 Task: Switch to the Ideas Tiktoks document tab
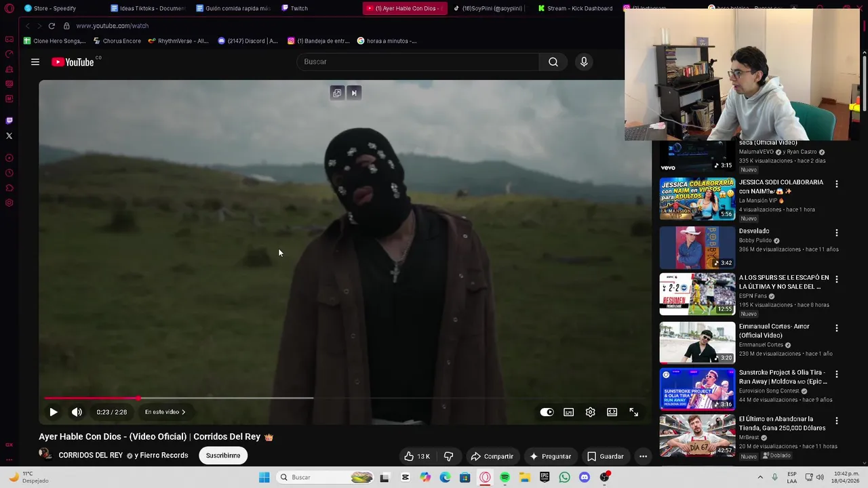148,8
